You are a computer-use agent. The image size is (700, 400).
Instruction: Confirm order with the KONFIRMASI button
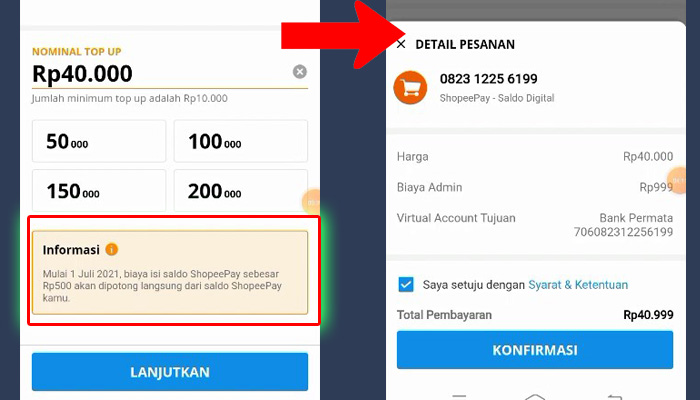tap(535, 350)
